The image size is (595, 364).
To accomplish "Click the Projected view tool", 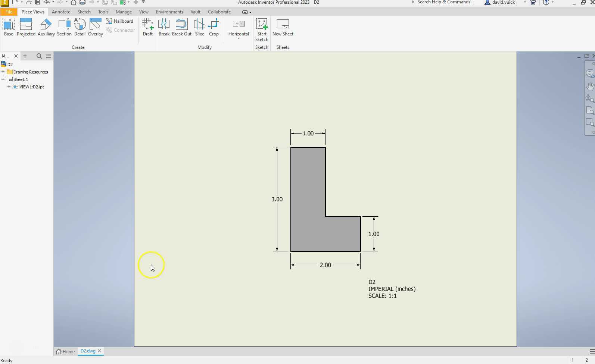I will [x=26, y=27].
